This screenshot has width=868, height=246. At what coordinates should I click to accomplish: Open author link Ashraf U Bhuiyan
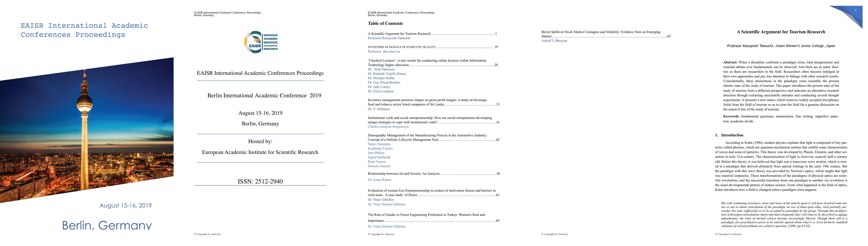click(554, 41)
